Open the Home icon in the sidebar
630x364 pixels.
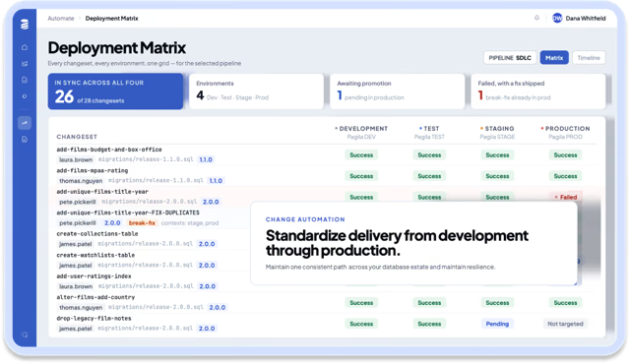[25, 47]
